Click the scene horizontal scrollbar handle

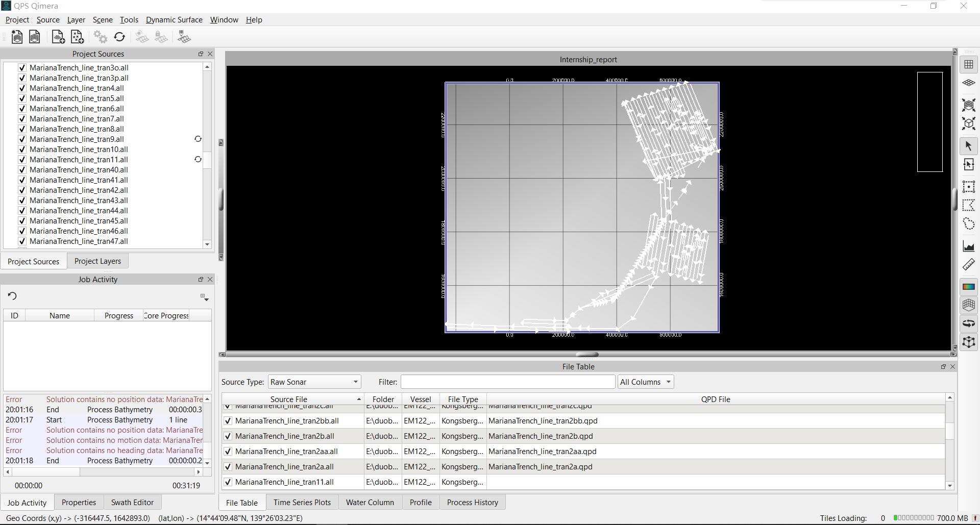(587, 355)
